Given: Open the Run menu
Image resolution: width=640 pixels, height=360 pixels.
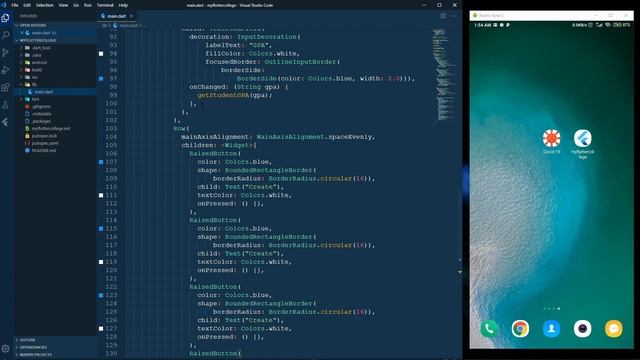Looking at the screenshot, I should click(88, 5).
